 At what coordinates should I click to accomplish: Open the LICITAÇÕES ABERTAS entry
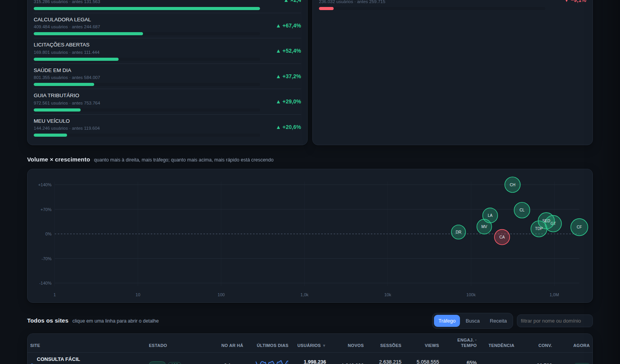click(167, 51)
